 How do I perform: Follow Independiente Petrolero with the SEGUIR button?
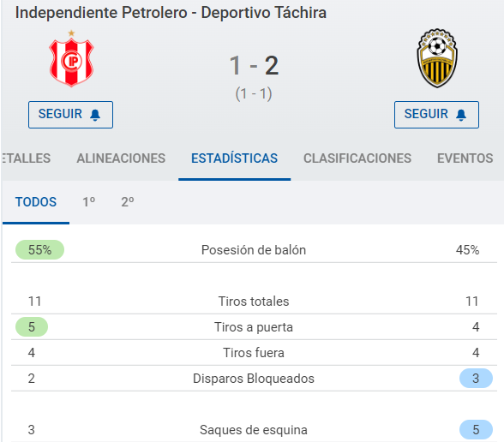click(70, 115)
